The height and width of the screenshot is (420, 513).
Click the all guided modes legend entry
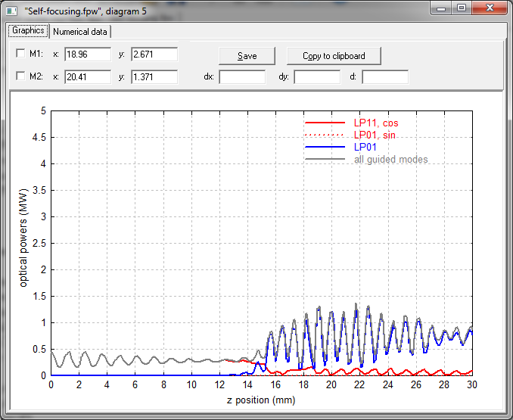coord(391,160)
